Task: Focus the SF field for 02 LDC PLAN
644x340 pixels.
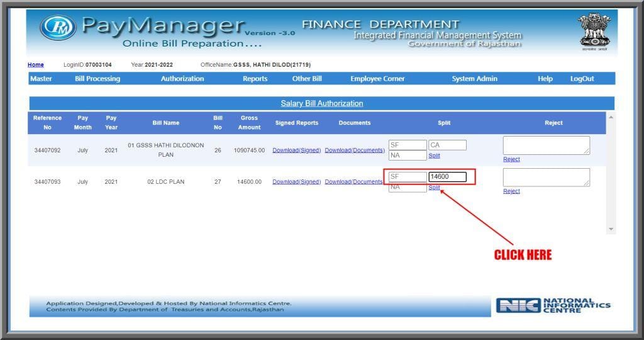Action: (x=408, y=176)
